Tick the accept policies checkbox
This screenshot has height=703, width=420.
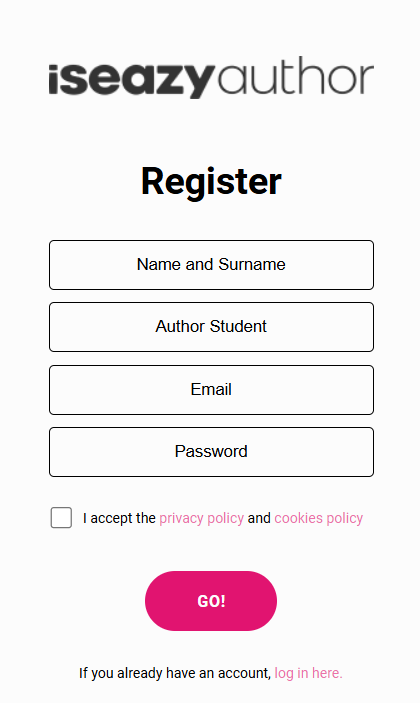pyautogui.click(x=61, y=518)
